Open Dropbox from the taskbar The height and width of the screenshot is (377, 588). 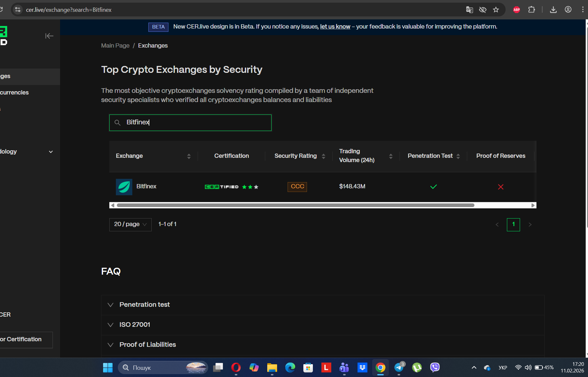click(362, 367)
